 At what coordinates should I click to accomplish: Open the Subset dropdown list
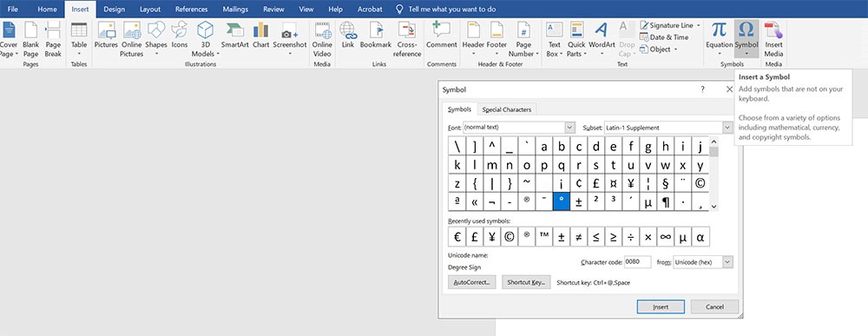click(x=727, y=128)
